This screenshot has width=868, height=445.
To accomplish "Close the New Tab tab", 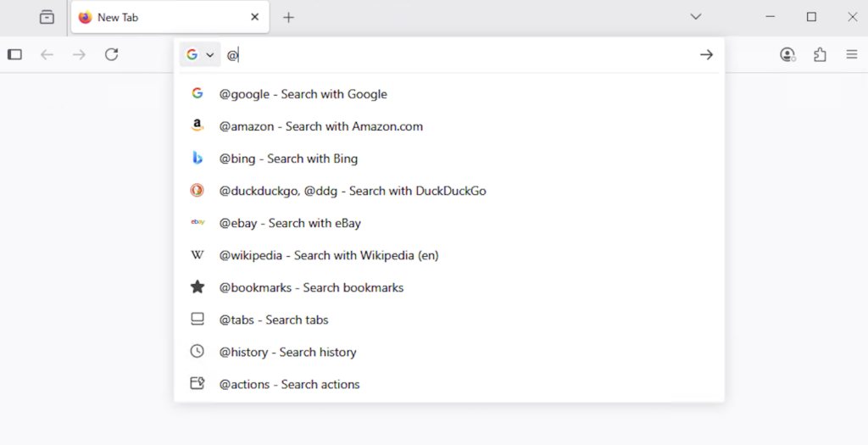I will (x=255, y=17).
